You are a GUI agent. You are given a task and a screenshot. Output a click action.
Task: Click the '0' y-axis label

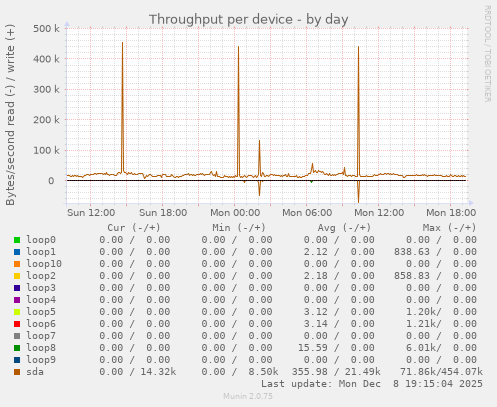[51, 181]
